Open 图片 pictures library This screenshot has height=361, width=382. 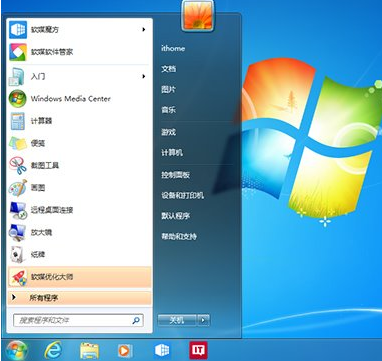168,89
